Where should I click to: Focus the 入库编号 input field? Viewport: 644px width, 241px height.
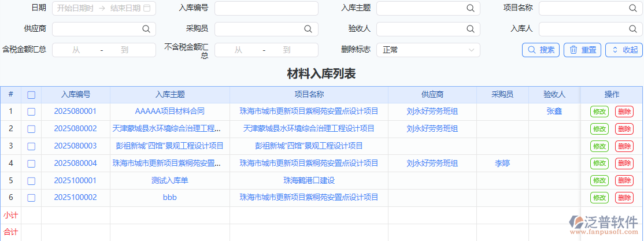pos(266,8)
